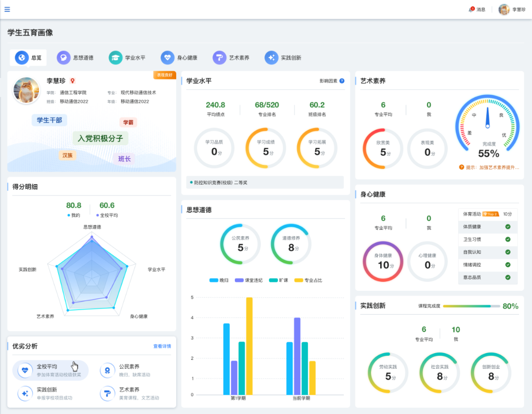Click the green check for 情绪调控

coord(508,265)
